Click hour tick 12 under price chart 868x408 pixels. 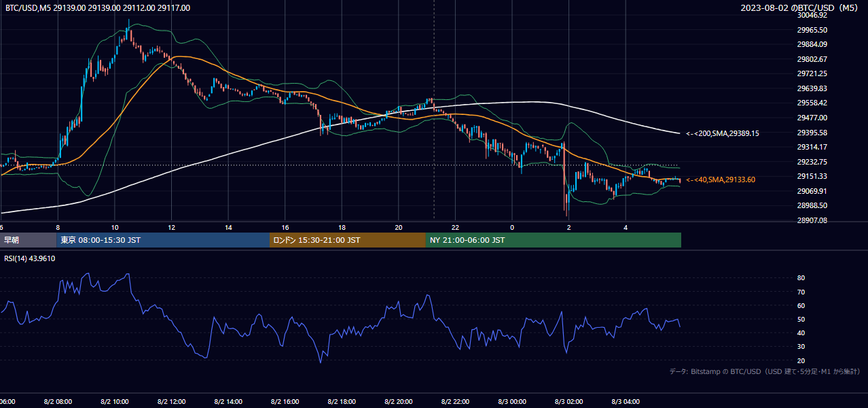point(172,228)
